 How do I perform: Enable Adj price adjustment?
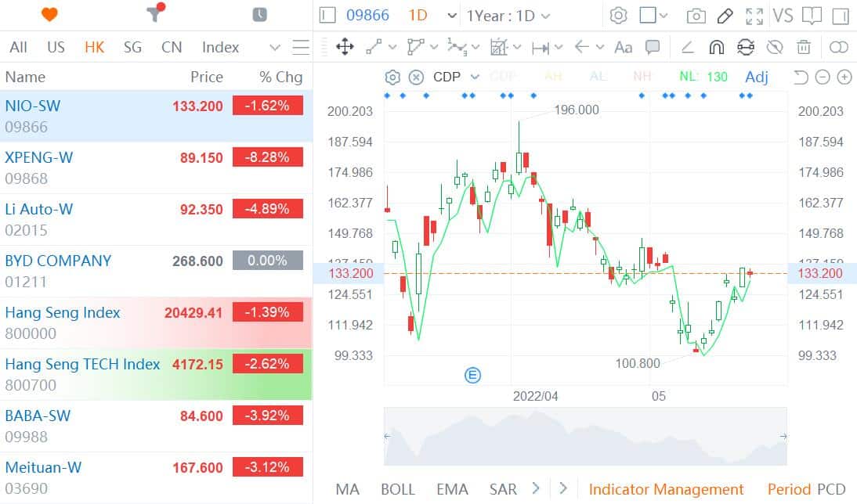click(x=756, y=77)
